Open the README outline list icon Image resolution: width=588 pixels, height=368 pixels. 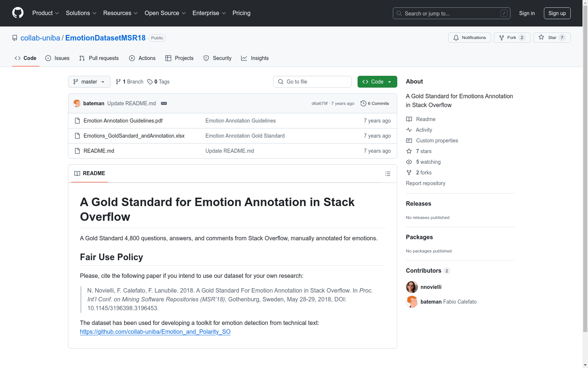pos(387,174)
